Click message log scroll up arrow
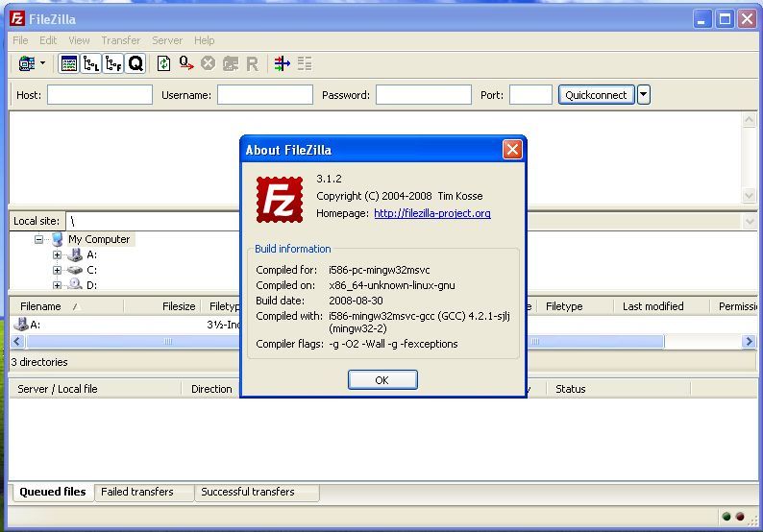 click(749, 120)
